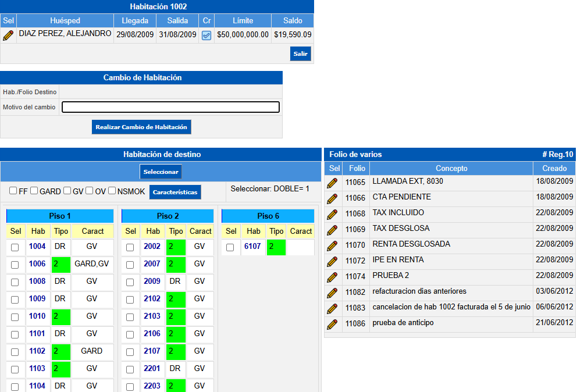Choose pencil icon for folio 11074 PRUEBA 2

(332, 277)
